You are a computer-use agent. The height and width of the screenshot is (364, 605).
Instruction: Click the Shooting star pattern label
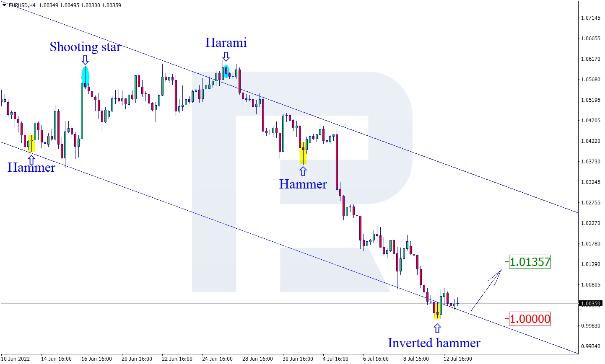click(x=85, y=46)
